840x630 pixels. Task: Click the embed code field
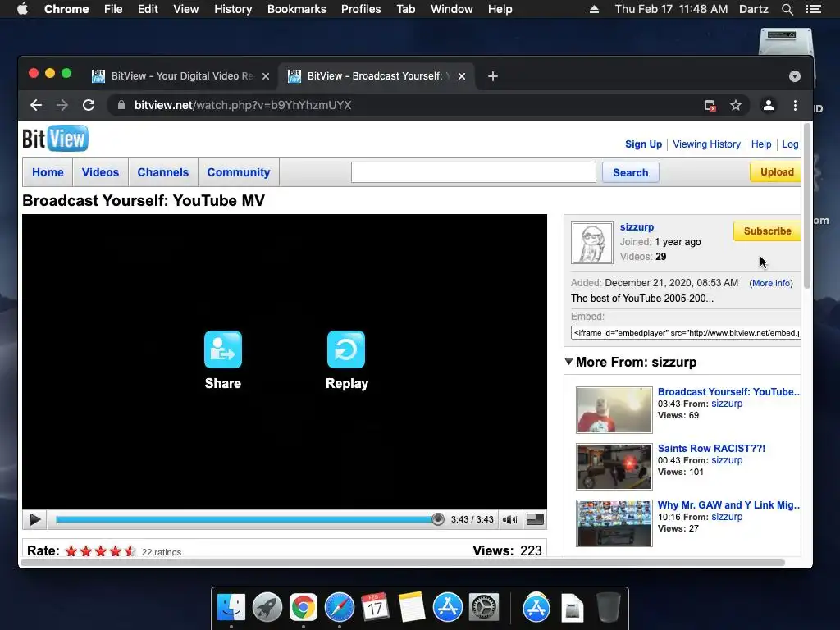686,333
